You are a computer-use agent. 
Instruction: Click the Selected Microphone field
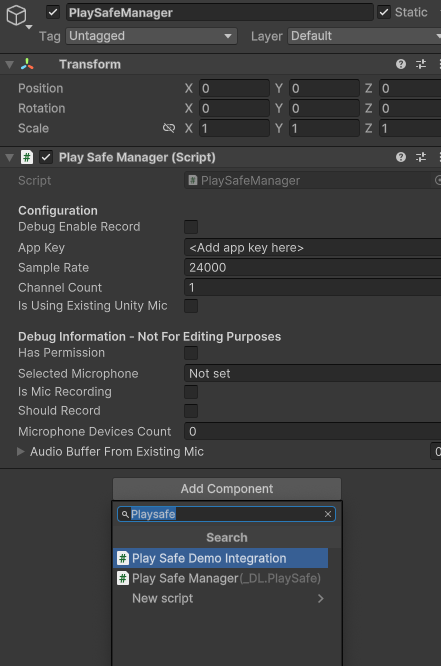click(x=313, y=374)
